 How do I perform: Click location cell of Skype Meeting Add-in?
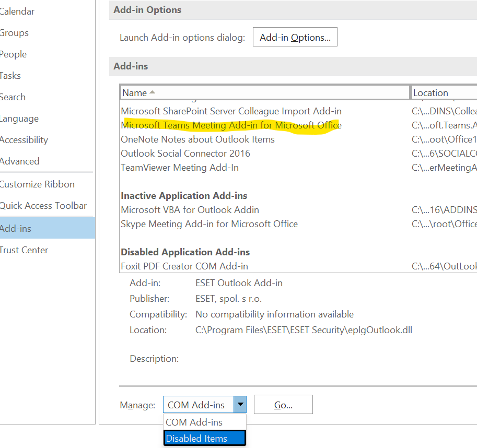444,224
